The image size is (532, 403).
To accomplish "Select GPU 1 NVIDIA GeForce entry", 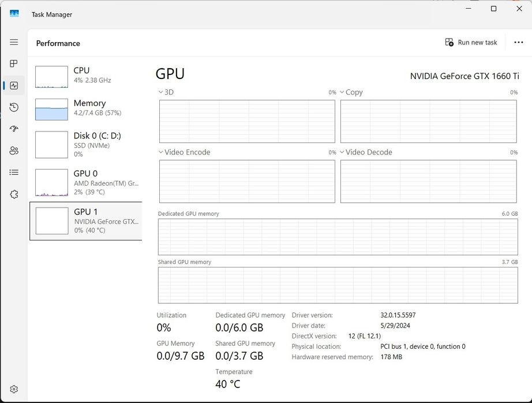I will [x=86, y=221].
